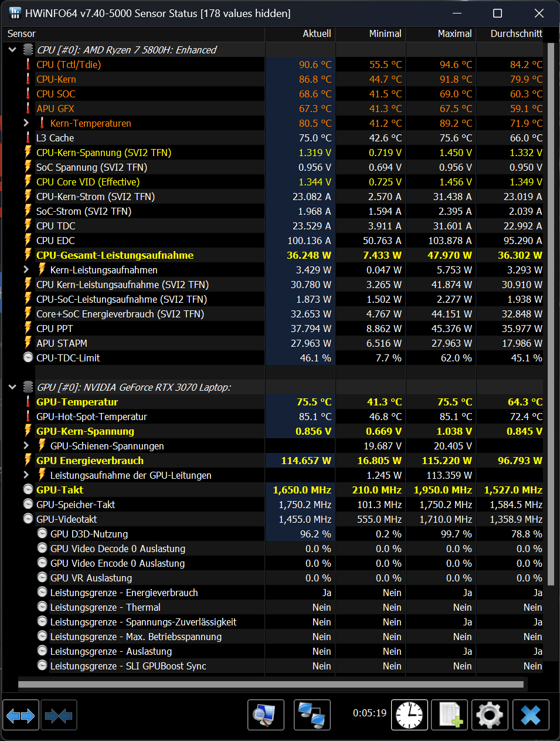The height and width of the screenshot is (741, 560).
Task: Click the CPU chip icon beside AMD Ryzen
Action: [28, 50]
